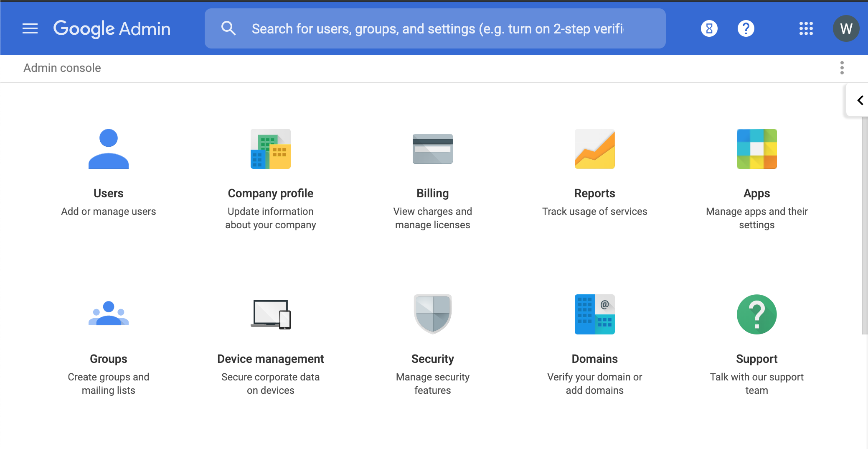Open the hourglass tasks icon
This screenshot has height=449, width=868.
709,28
